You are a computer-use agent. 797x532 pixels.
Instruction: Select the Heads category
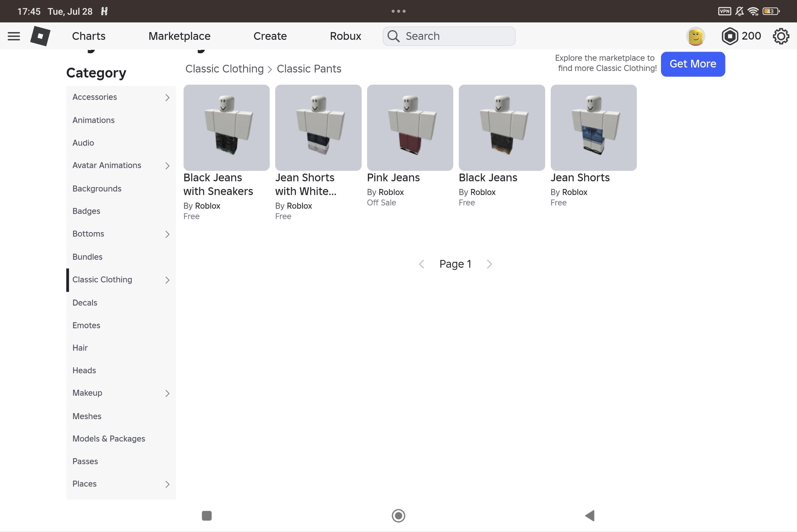tap(121, 370)
